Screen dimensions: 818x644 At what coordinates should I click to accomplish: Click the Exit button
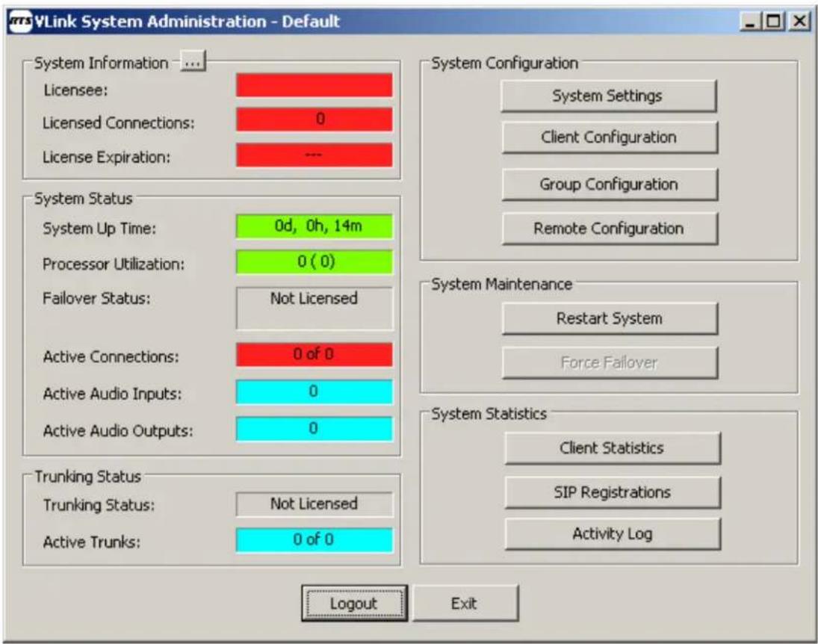[x=465, y=604]
